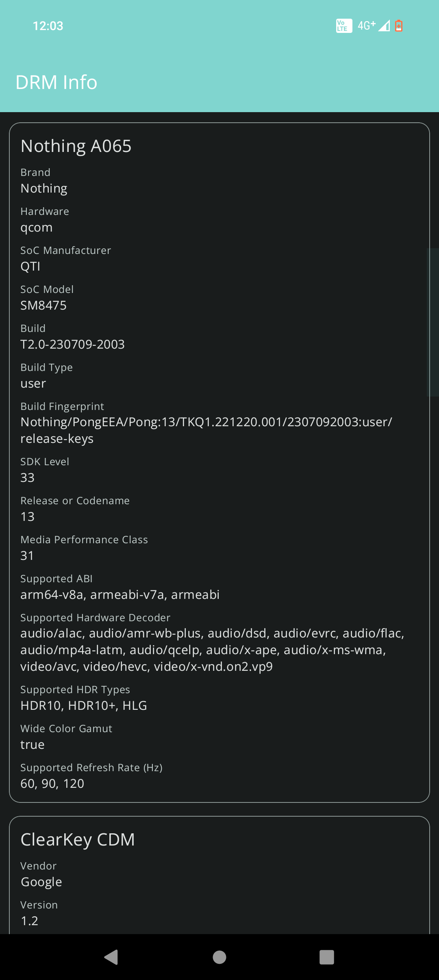Collapse the Supported Hardware Decoder list
This screenshot has height=980, width=439.
pos(95,617)
